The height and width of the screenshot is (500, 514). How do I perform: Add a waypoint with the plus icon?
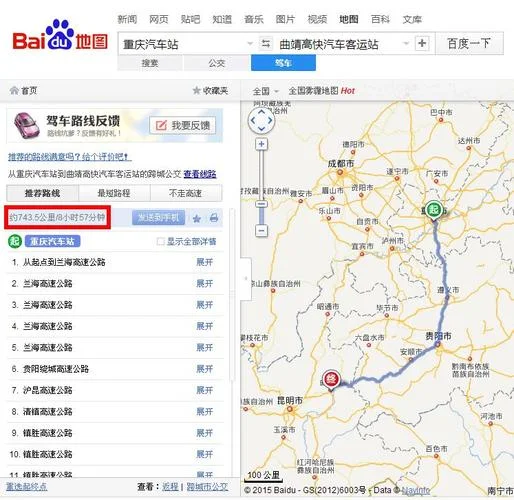tap(422, 43)
